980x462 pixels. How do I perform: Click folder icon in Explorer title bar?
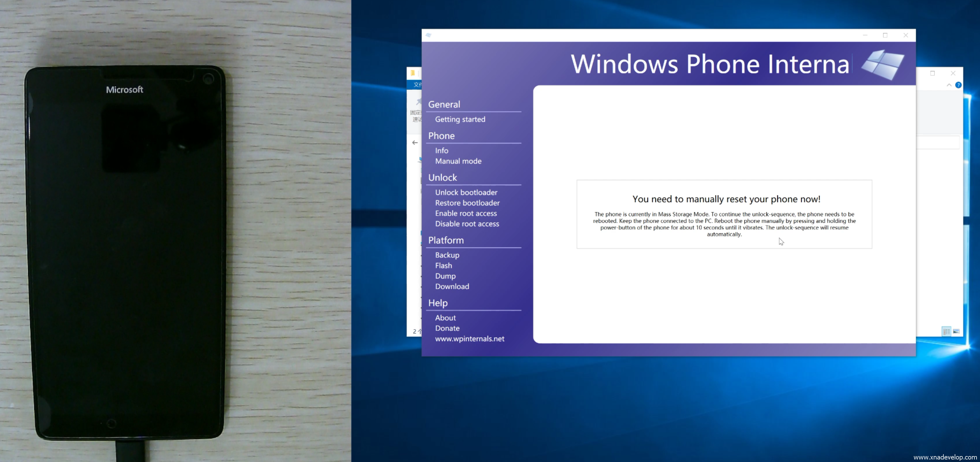coord(413,73)
